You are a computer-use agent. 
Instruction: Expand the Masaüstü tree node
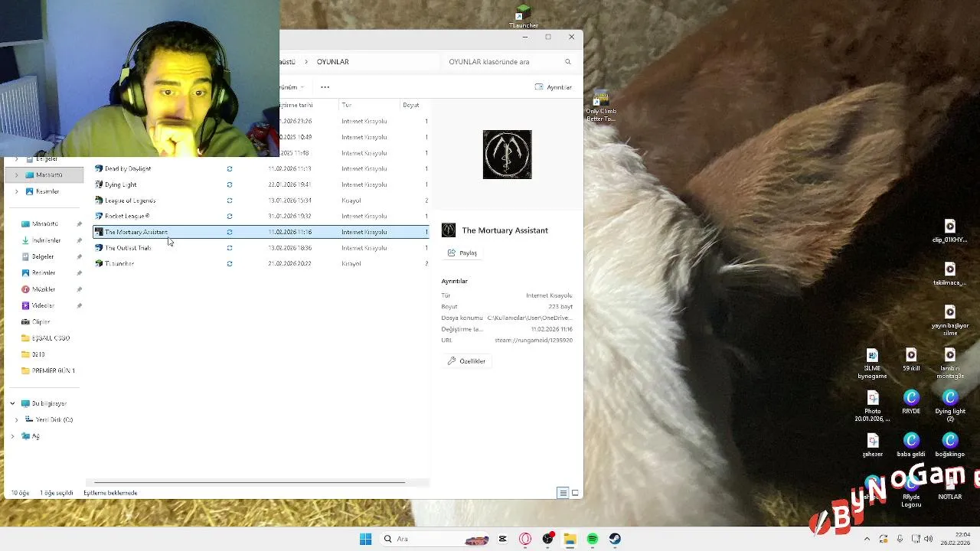click(16, 175)
